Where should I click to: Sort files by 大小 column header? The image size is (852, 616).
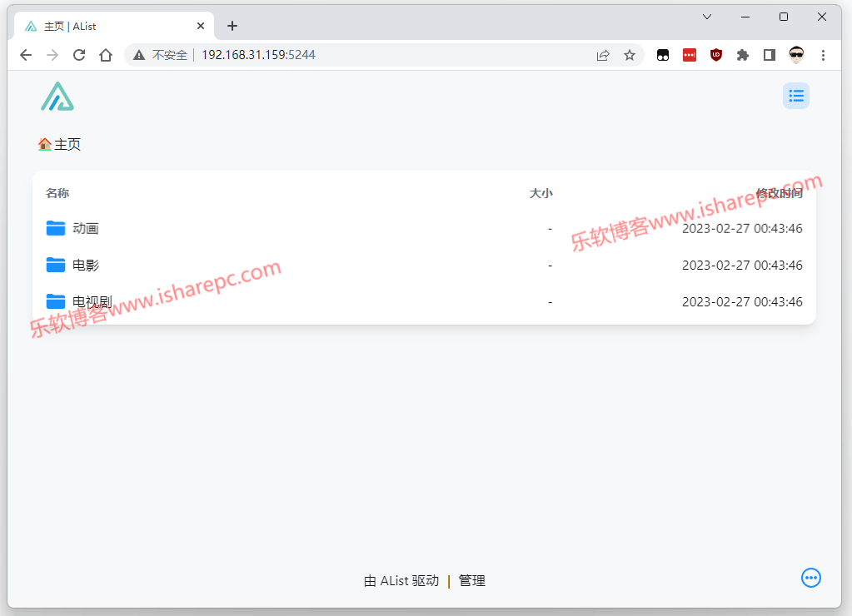541,193
